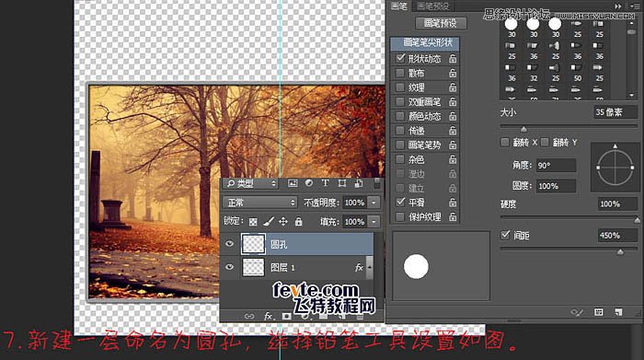
Task: Toggle lock icon beside 传递
Action: pyautogui.click(x=453, y=131)
